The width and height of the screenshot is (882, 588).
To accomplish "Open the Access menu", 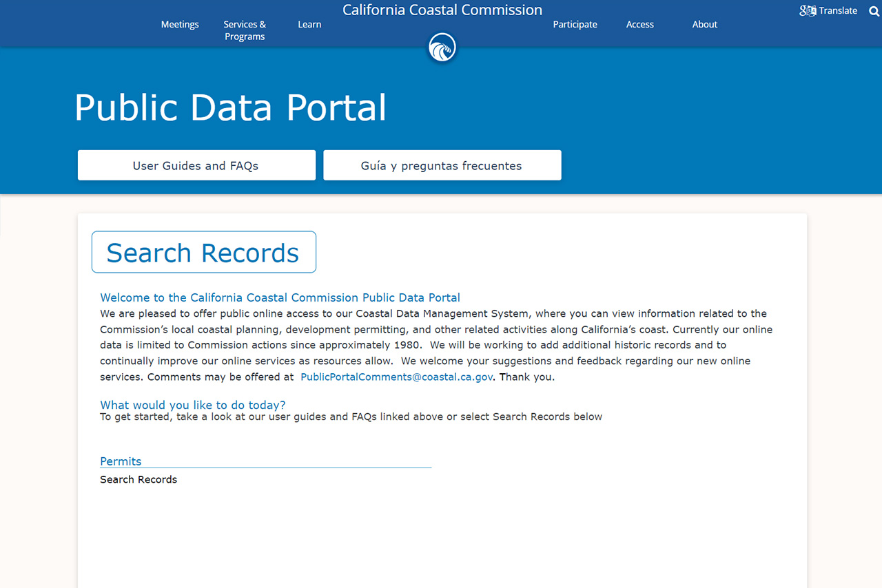I will (x=640, y=24).
